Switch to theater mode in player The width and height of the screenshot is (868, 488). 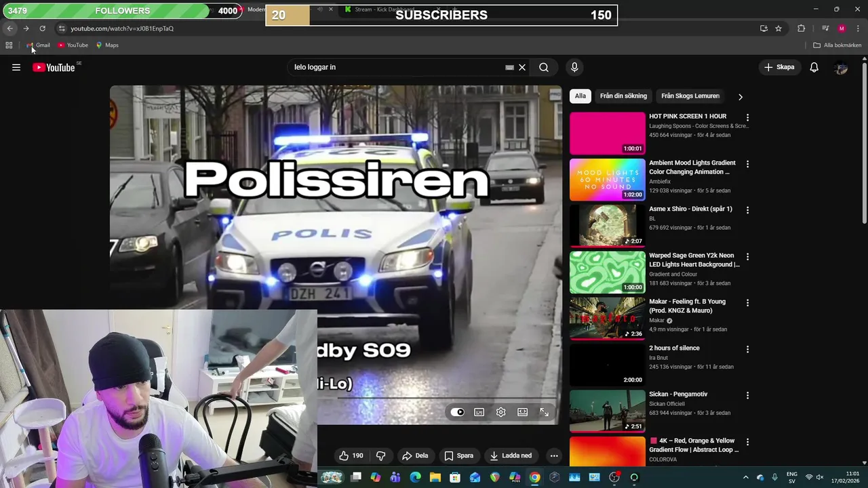(523, 412)
